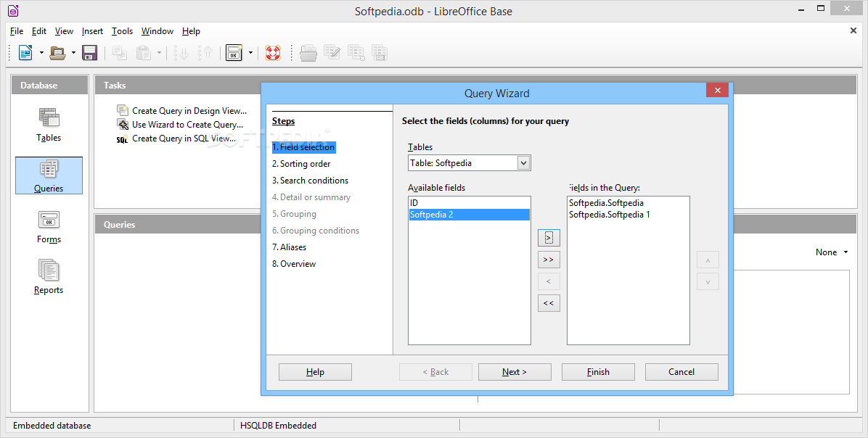
Task: Close the document with the menu bar X
Action: tap(853, 30)
